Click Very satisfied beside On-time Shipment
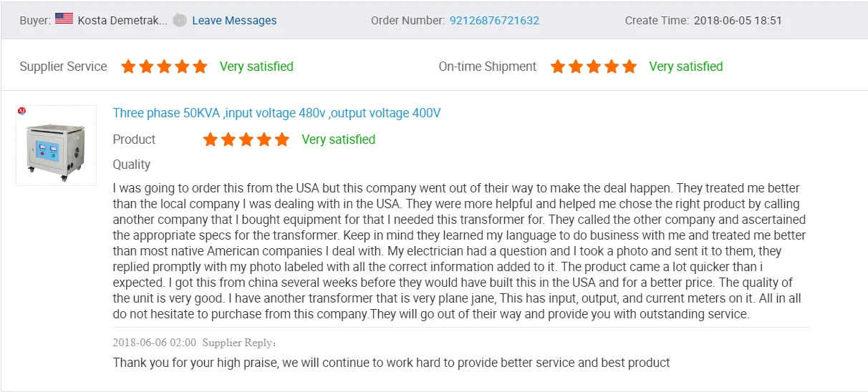Image resolution: width=868 pixels, height=392 pixels. 686,67
